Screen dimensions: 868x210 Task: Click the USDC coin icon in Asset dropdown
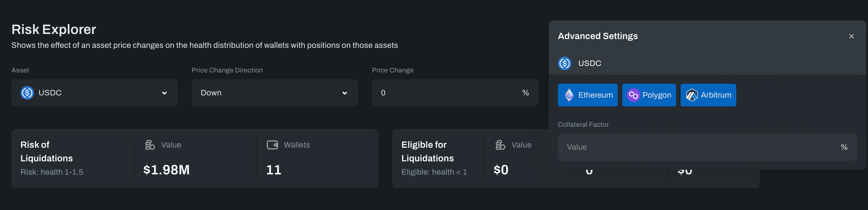tap(27, 93)
